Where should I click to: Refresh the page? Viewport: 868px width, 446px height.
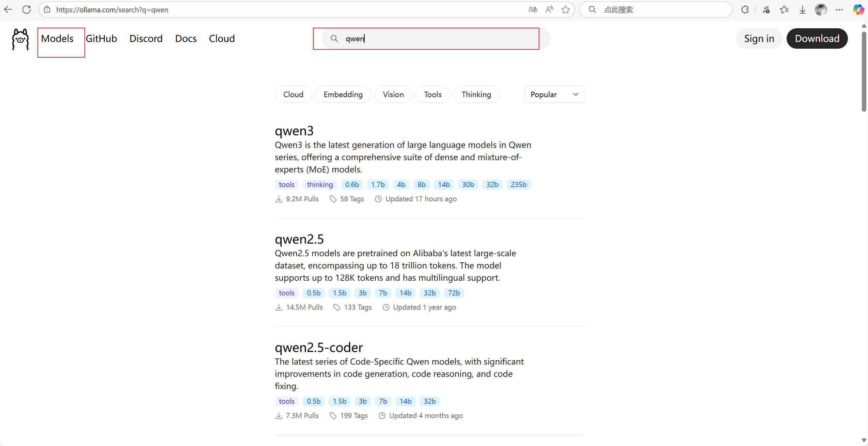[27, 10]
